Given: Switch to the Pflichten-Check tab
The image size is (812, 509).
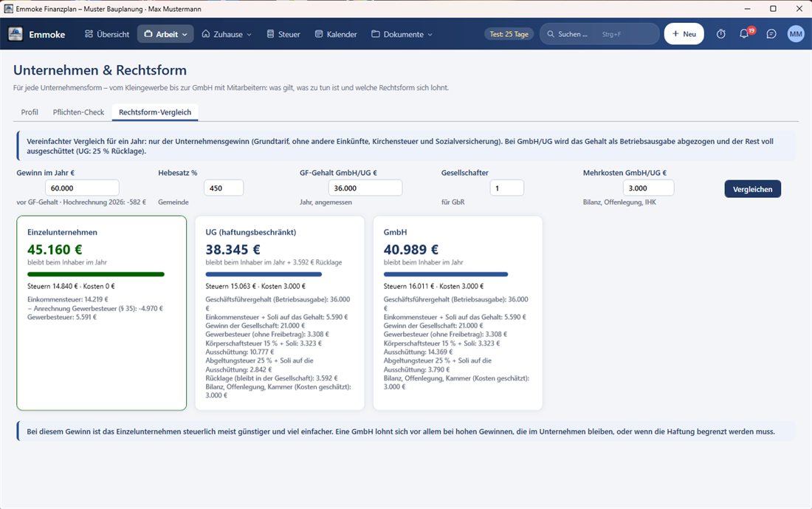Looking at the screenshot, I should pyautogui.click(x=78, y=112).
